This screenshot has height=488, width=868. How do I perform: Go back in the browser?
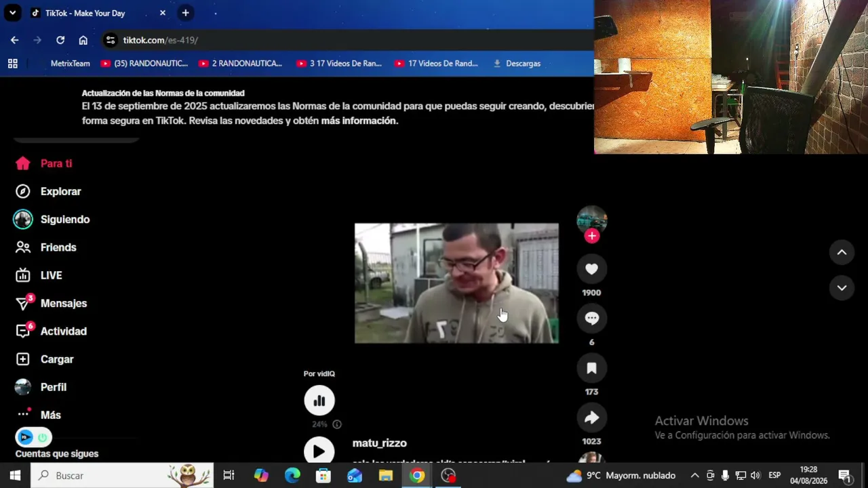14,40
